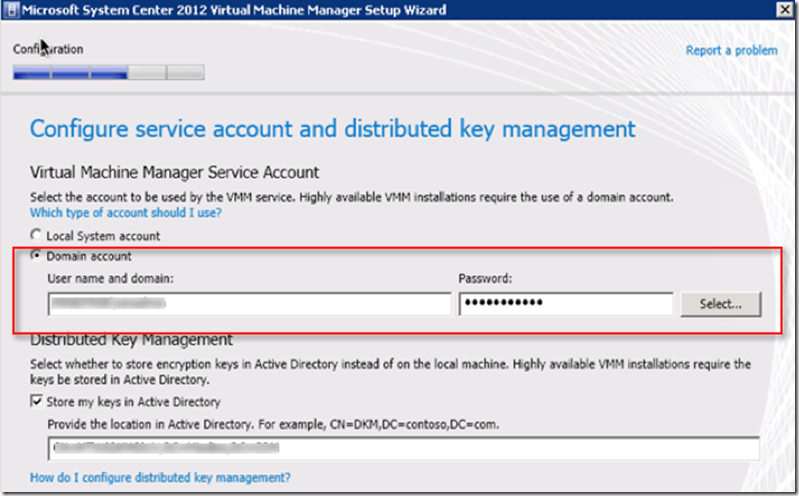Focus the Password input box

click(565, 303)
